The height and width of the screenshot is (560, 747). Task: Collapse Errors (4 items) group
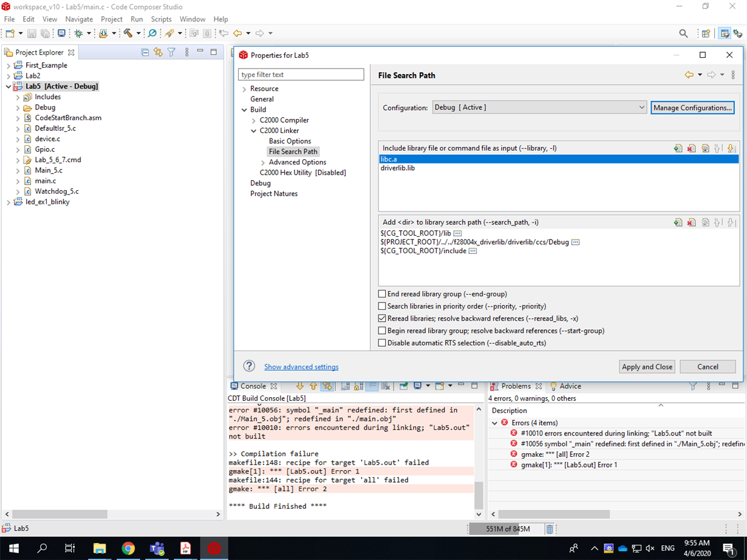(495, 423)
